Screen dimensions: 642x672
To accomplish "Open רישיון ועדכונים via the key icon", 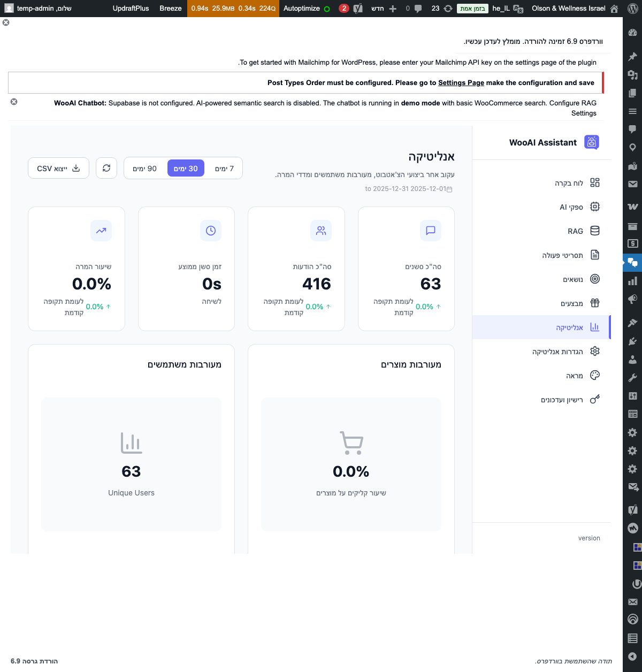I will tap(594, 399).
